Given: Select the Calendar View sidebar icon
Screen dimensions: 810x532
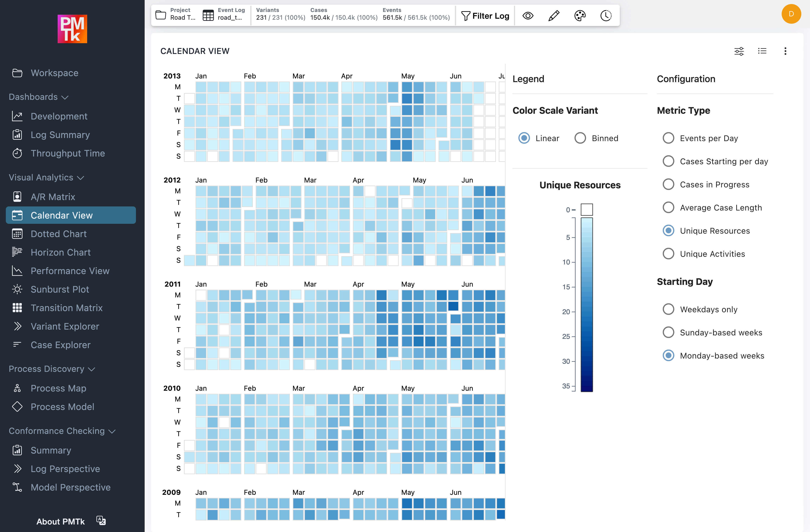Looking at the screenshot, I should pos(17,215).
